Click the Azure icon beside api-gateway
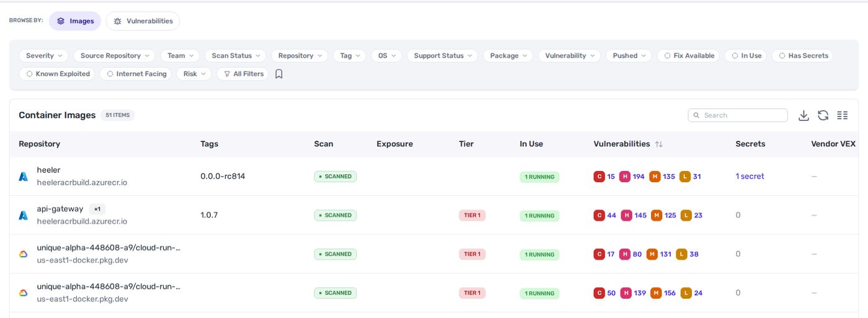Viewport: 868px width, 318px height. 23,215
